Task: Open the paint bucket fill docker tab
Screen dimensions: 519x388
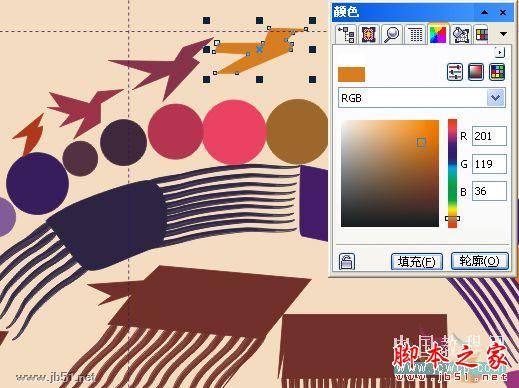Action: [x=461, y=34]
